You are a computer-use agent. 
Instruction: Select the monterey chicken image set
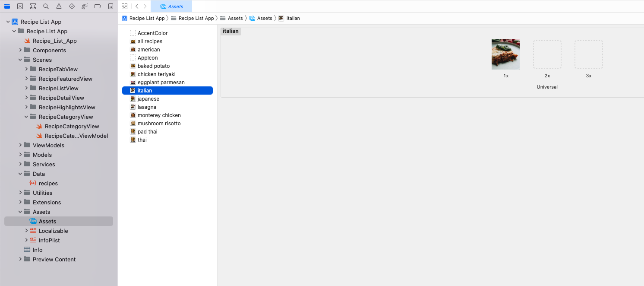[x=159, y=115]
